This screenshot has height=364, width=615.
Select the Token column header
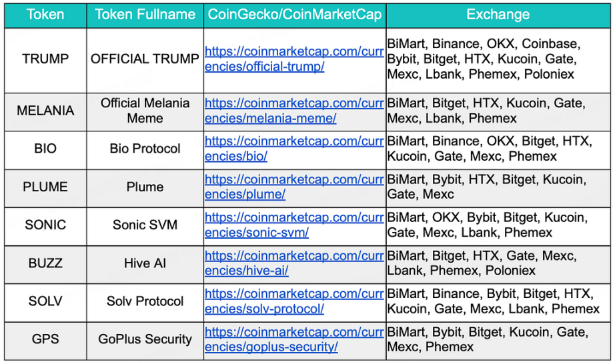click(x=45, y=15)
